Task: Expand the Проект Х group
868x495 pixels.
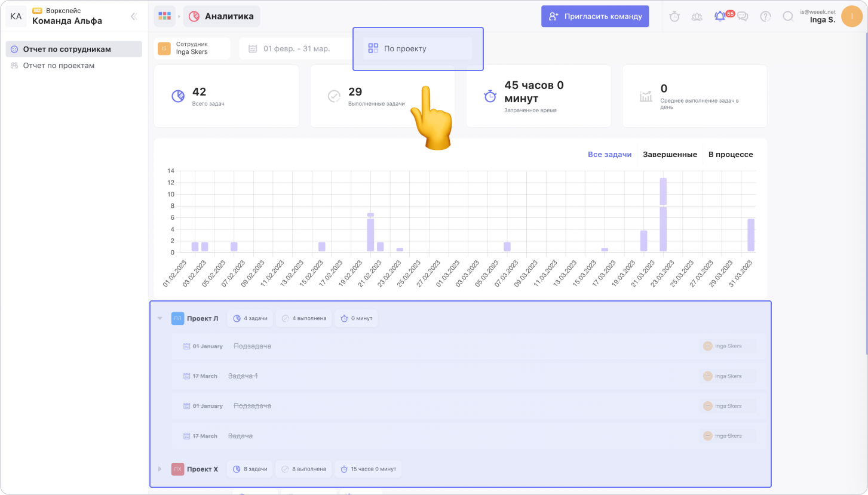Action: pos(160,469)
